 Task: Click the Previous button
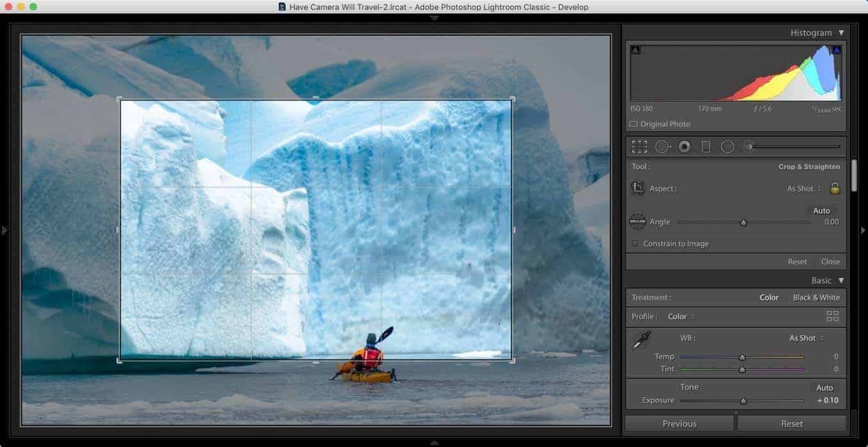(x=679, y=423)
